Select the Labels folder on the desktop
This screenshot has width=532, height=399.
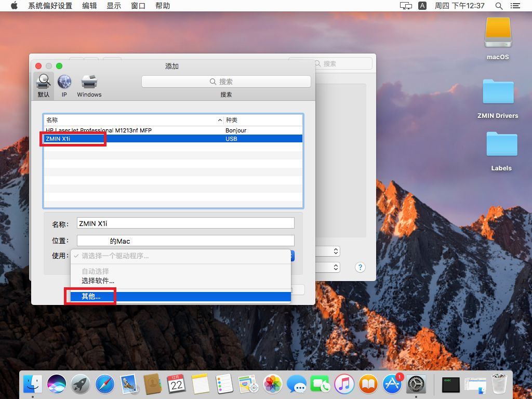[501, 151]
